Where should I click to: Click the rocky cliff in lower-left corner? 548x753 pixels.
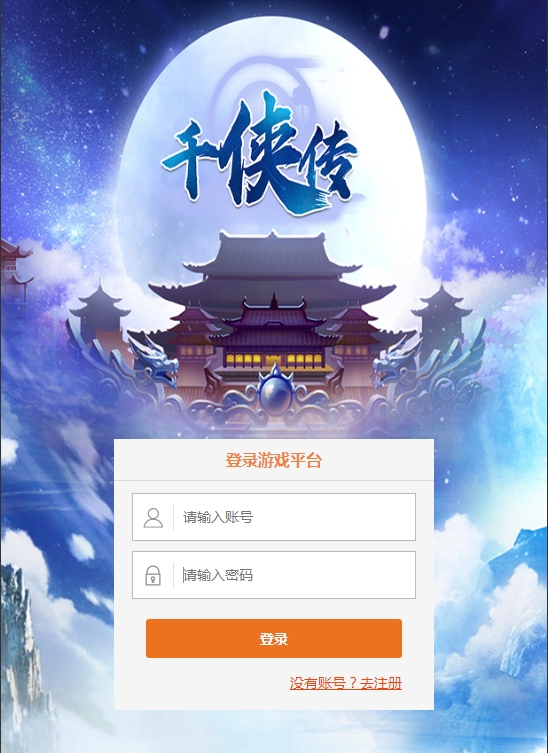pos(24,658)
